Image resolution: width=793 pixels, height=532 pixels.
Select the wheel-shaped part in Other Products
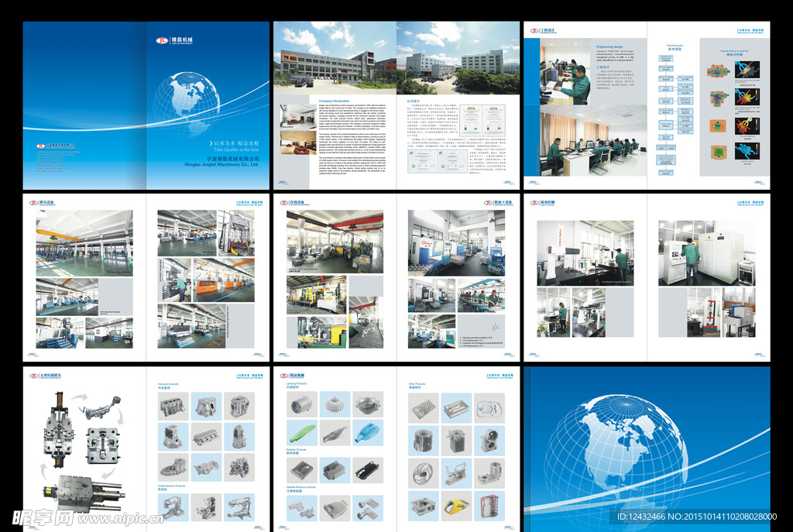coord(424,473)
